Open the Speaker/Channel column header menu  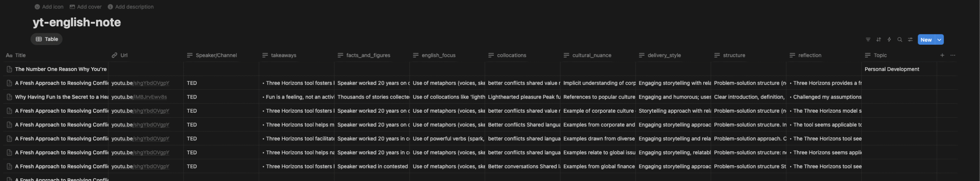click(221, 55)
